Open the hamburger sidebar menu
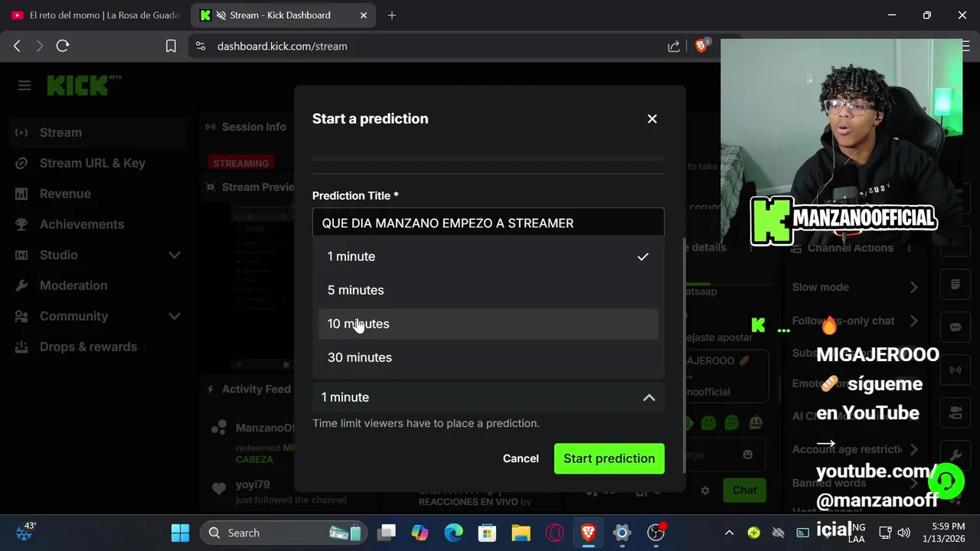980x551 pixels. click(x=24, y=86)
